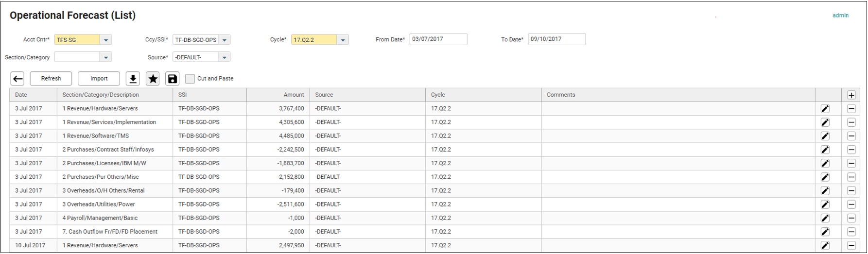Click the save floppy disk icon
The image size is (868, 254).
pyautogui.click(x=172, y=79)
